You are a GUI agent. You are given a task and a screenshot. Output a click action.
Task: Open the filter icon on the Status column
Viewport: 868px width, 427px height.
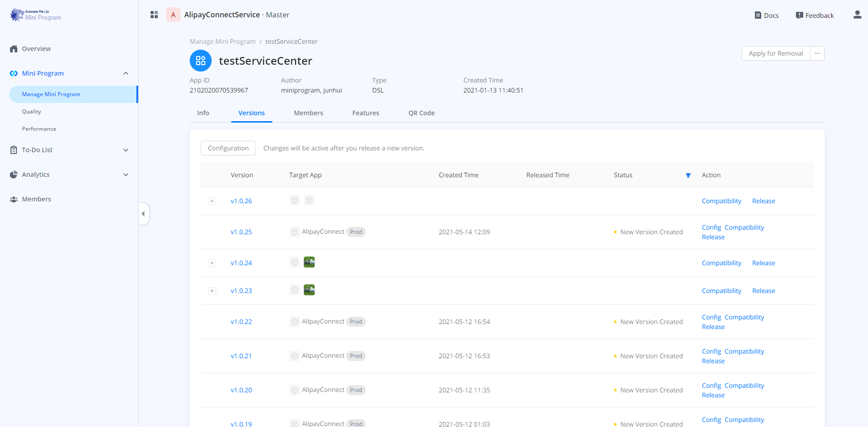coord(688,175)
